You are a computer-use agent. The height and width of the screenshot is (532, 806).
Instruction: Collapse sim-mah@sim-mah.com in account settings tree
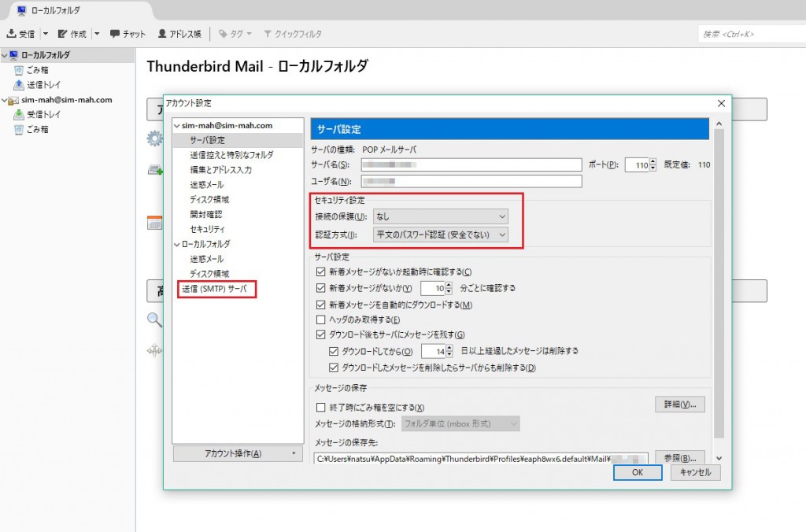point(177,126)
